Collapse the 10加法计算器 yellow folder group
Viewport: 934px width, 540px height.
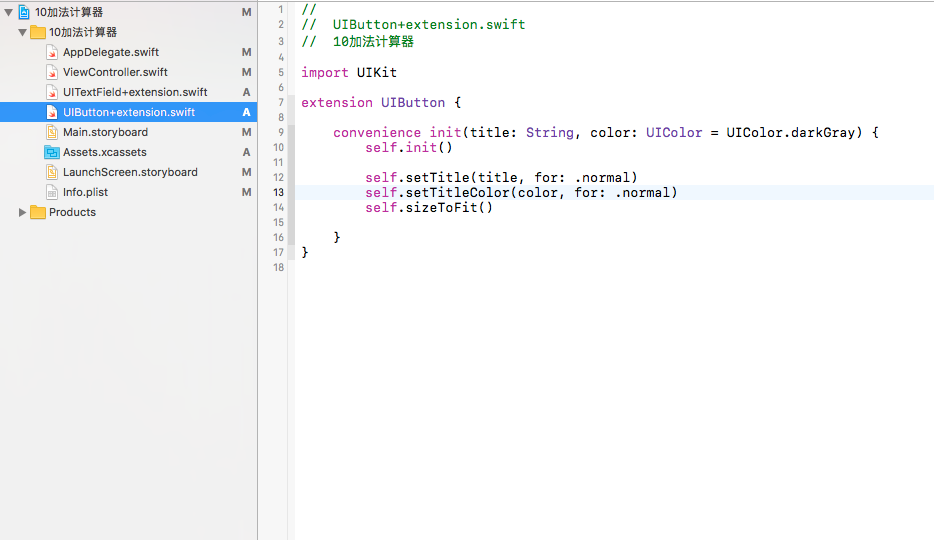tap(22, 32)
